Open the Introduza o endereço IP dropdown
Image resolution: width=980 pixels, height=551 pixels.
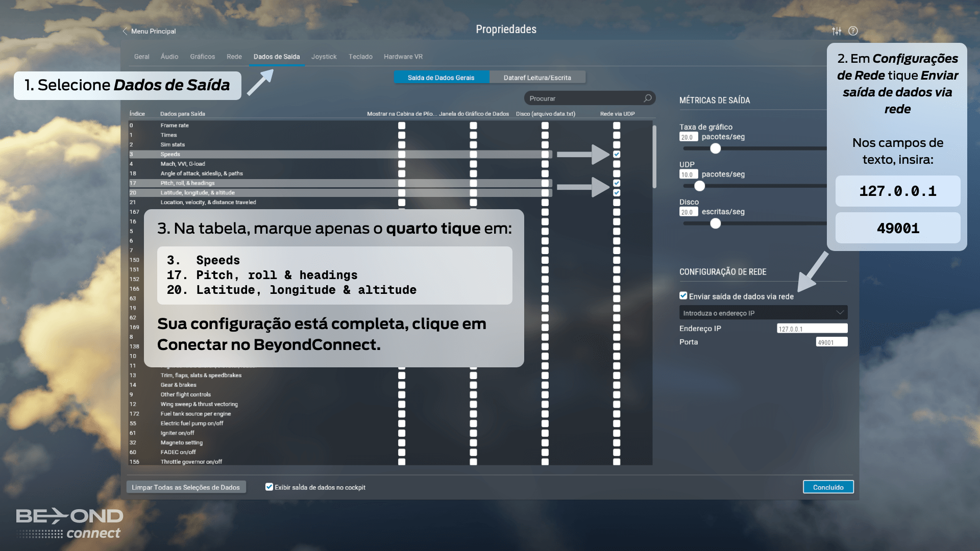(x=763, y=313)
